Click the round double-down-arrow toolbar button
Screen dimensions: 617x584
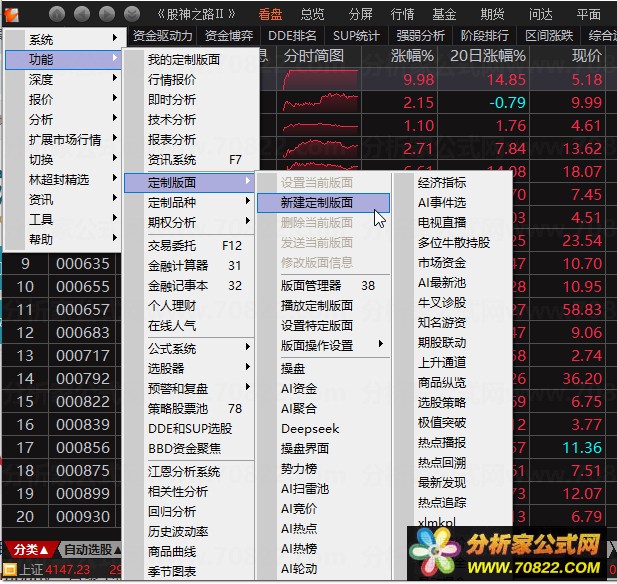(132, 14)
